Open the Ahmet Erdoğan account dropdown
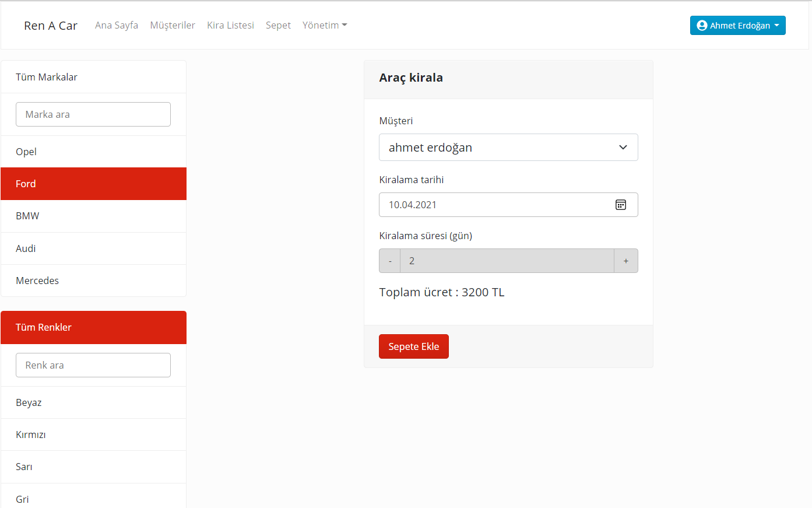812x508 pixels. (x=737, y=25)
